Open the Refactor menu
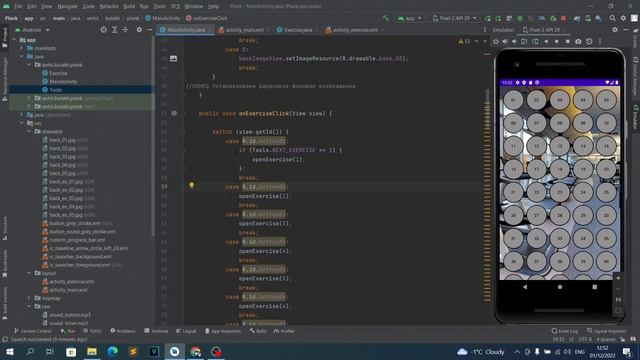The height and width of the screenshot is (360, 640). pyautogui.click(x=109, y=7)
